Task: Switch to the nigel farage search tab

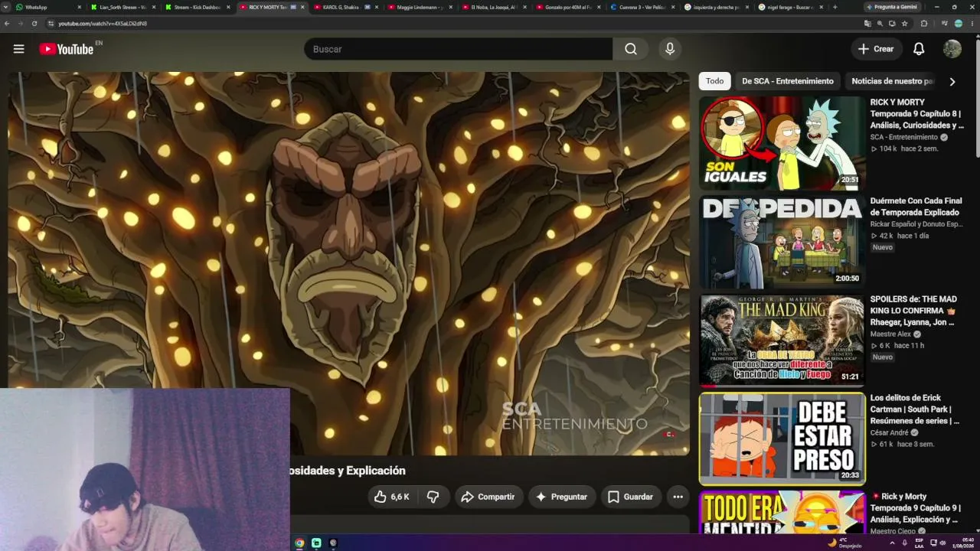Action: point(790,7)
